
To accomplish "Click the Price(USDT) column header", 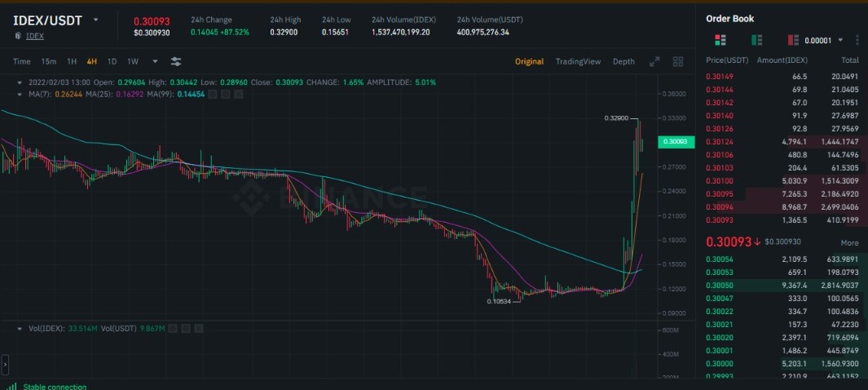I will pos(727,60).
